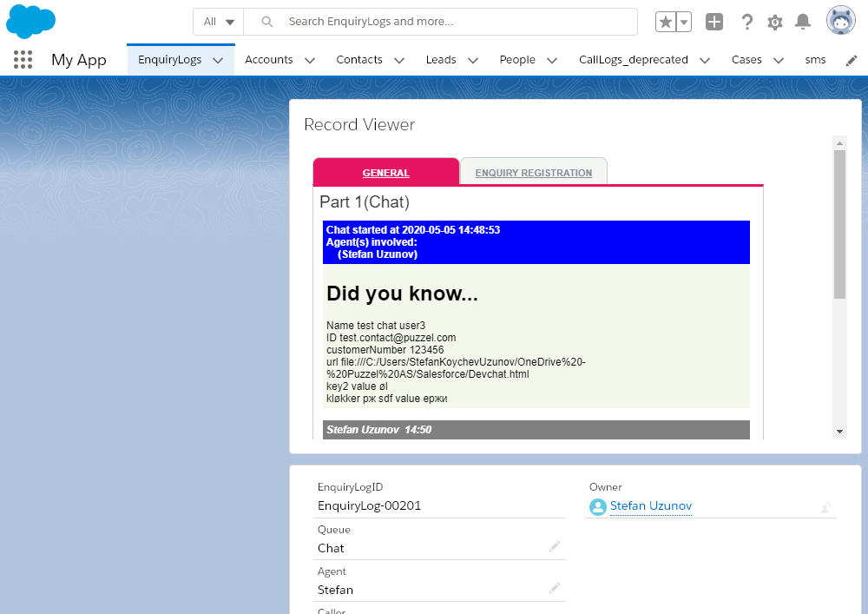Open the App Launcher grid icon
The width and height of the screenshot is (868, 614).
click(23, 60)
